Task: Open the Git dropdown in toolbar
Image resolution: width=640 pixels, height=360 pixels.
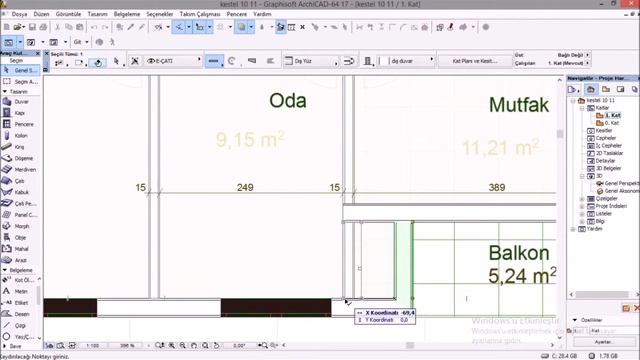Action: pyautogui.click(x=81, y=42)
